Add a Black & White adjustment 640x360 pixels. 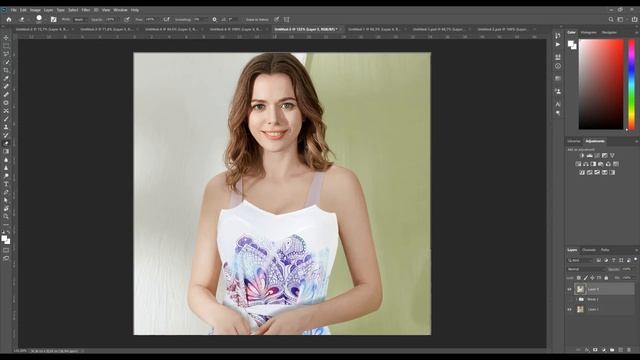[x=593, y=164]
